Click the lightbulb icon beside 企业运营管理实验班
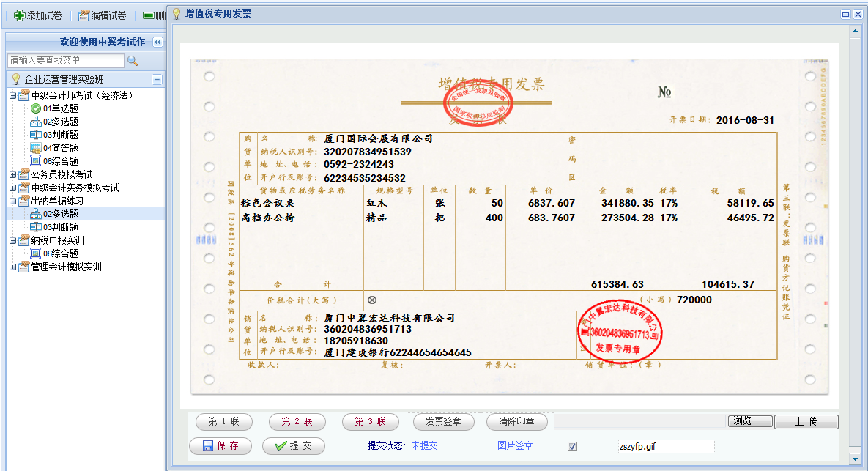This screenshot has height=471, width=868. tap(16, 79)
